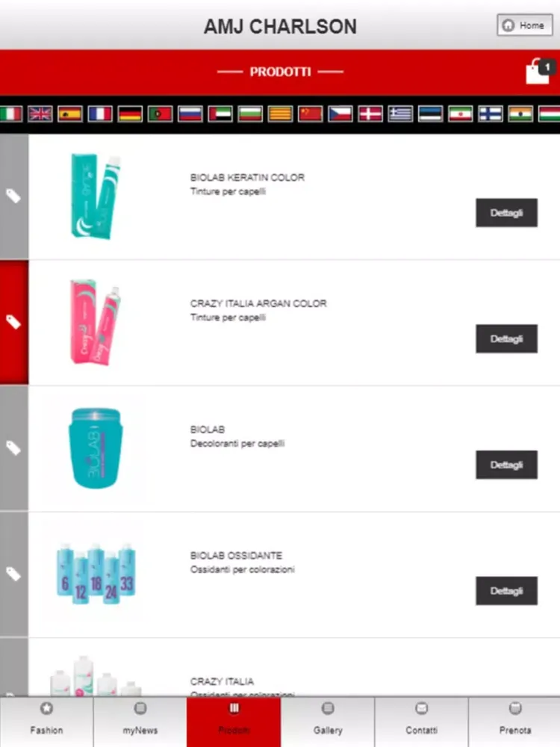Click the Biolab Ossidante bottles thumbnail
The height and width of the screenshot is (747, 560).
(96, 574)
